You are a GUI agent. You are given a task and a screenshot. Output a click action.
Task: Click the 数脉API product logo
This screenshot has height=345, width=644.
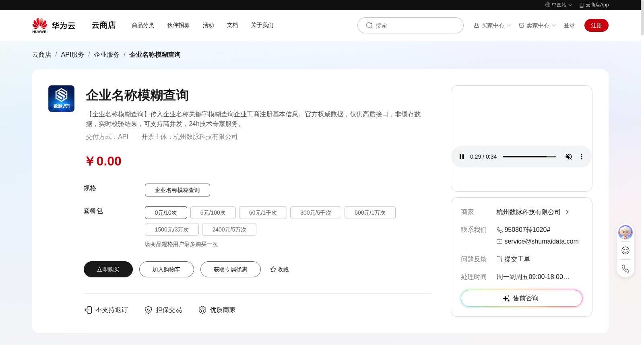(x=61, y=99)
